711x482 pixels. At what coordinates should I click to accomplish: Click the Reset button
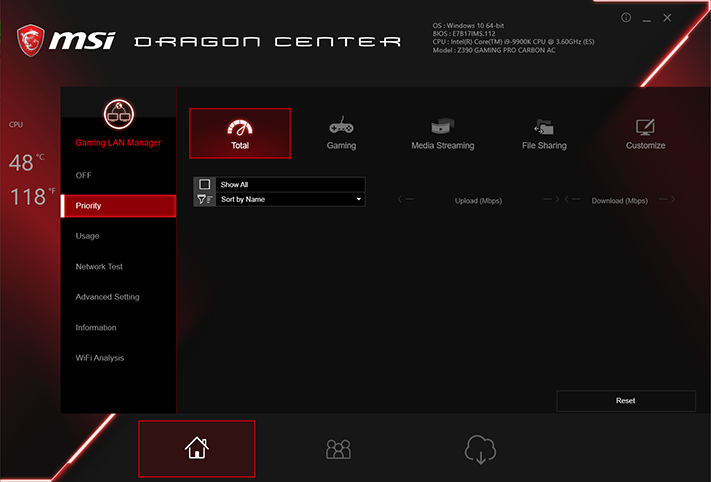[626, 401]
